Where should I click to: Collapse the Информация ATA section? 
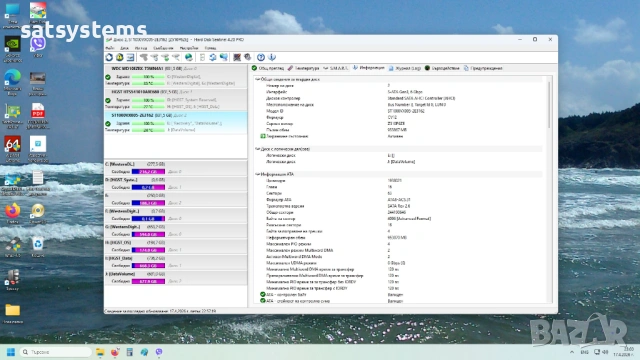point(258,174)
